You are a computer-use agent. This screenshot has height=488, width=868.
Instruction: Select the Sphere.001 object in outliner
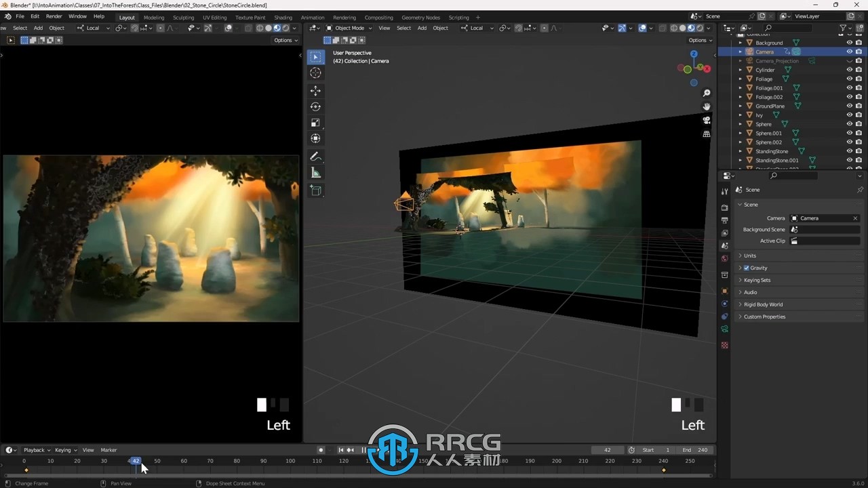(768, 133)
